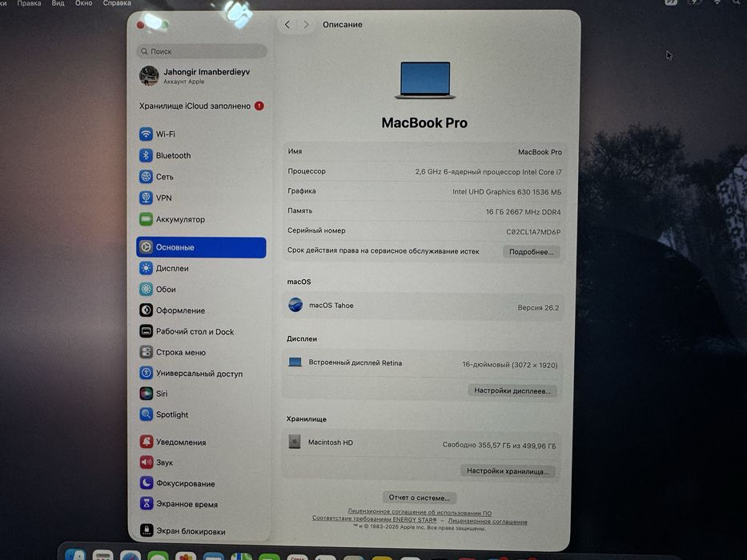Viewport: 747px width, 560px height.
Task: Open Настройки хранилища... button
Action: click(508, 471)
